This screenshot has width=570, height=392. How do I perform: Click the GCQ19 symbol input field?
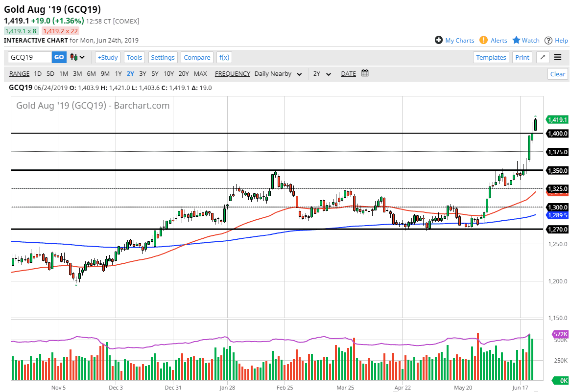click(29, 57)
